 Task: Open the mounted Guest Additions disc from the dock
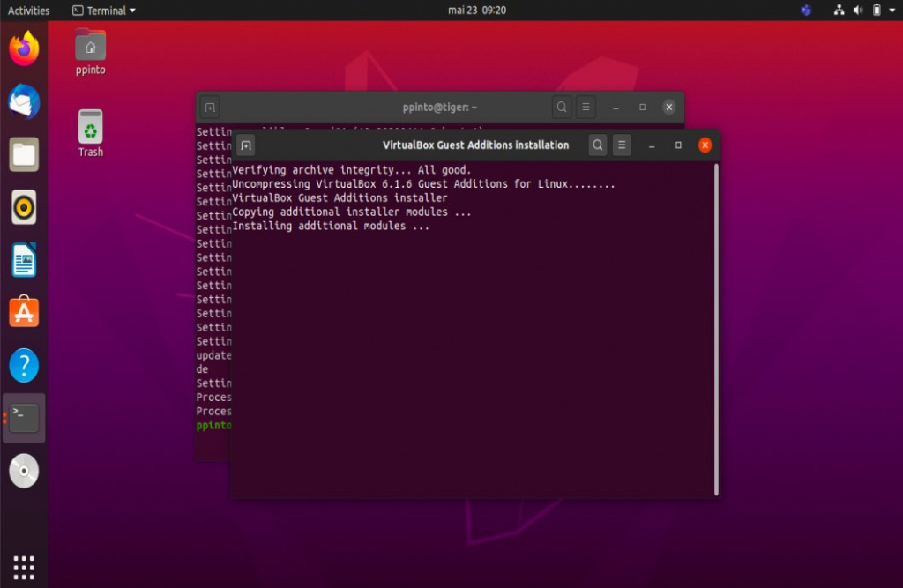pos(23,471)
